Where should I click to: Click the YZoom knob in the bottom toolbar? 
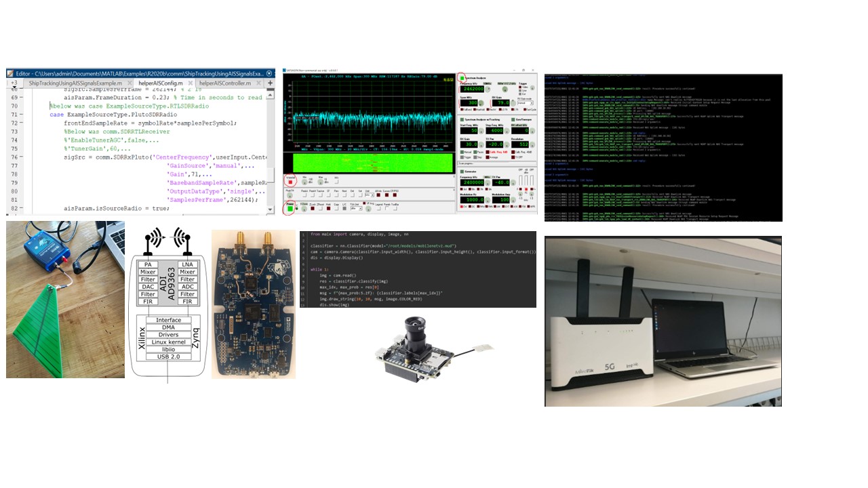coord(304,209)
